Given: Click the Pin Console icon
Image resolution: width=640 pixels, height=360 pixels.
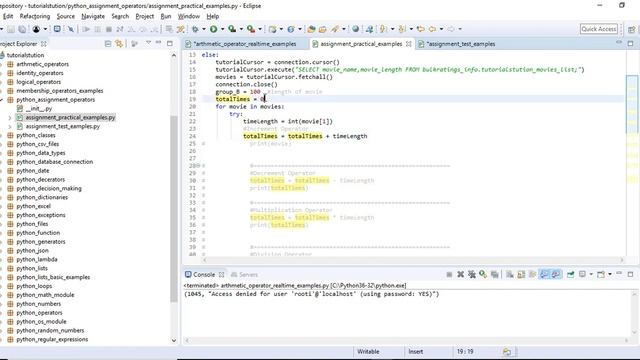Looking at the screenshot, I should click(x=571, y=274).
